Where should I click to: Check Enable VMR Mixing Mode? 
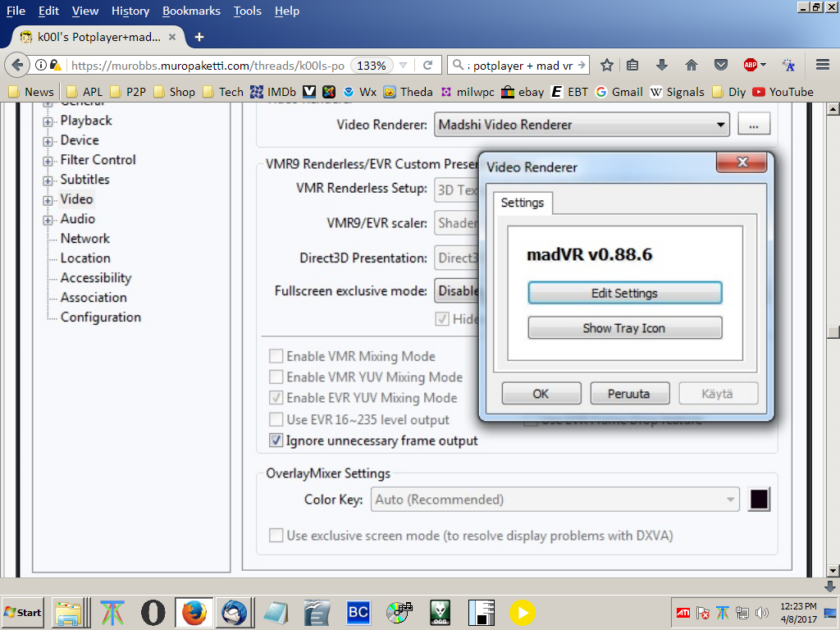point(276,356)
